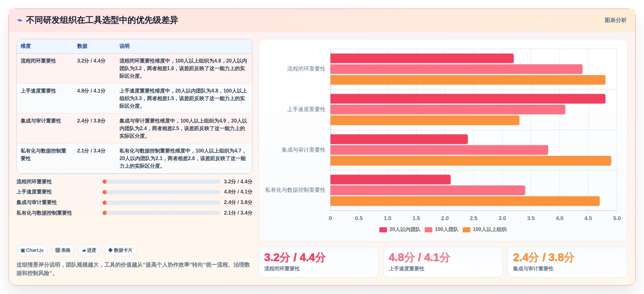Click the 图表分析 label in header
The width and height of the screenshot is (644, 294).
(615, 20)
